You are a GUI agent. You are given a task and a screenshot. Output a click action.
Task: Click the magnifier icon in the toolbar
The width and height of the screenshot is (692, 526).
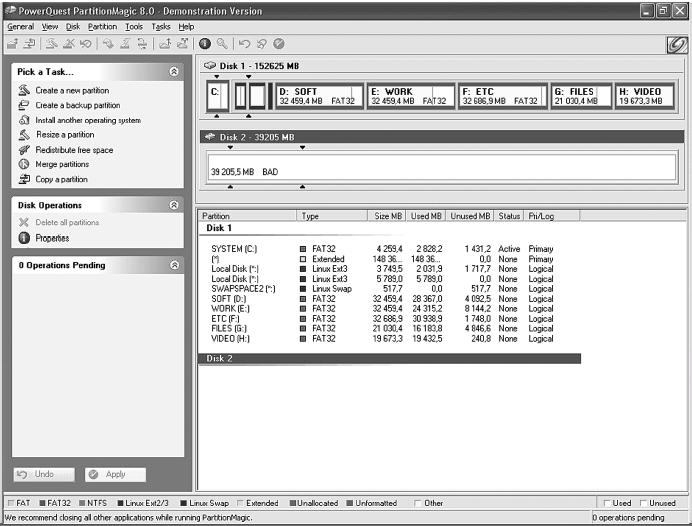tap(221, 44)
